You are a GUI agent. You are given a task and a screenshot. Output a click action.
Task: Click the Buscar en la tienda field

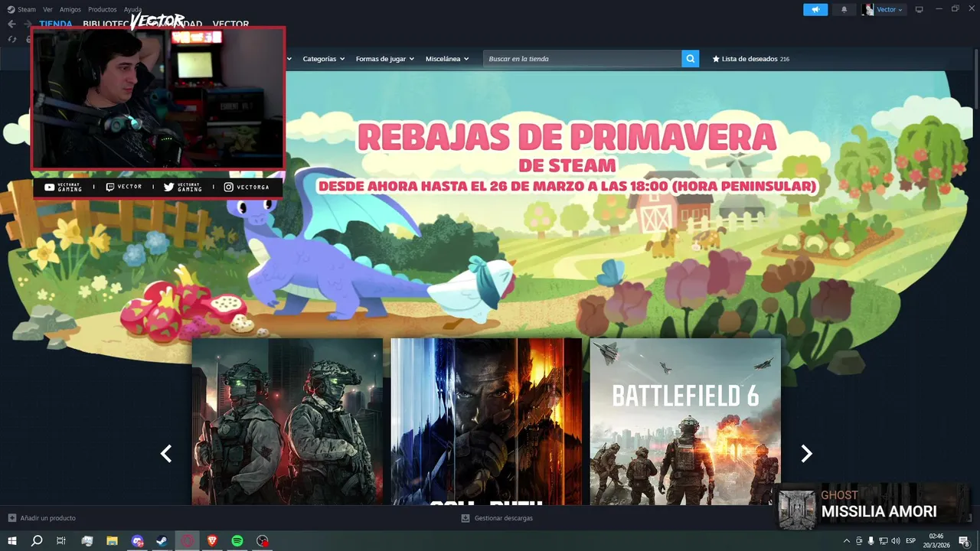582,59
